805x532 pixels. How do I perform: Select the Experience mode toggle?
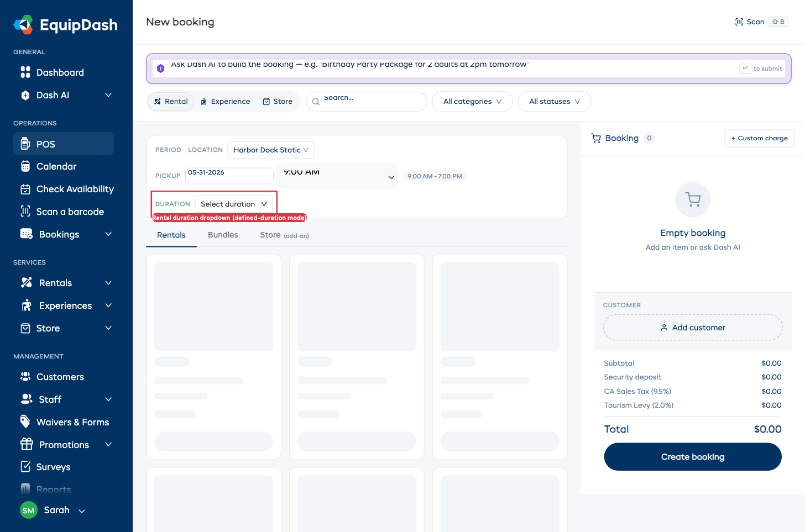pos(226,102)
